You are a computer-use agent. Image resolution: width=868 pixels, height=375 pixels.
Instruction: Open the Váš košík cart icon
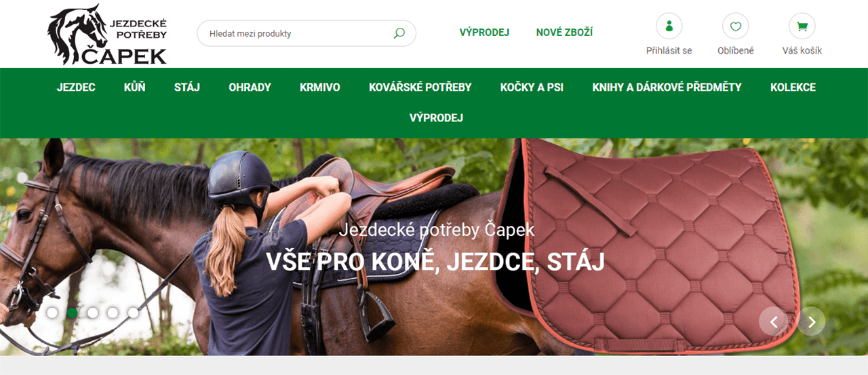tap(802, 26)
